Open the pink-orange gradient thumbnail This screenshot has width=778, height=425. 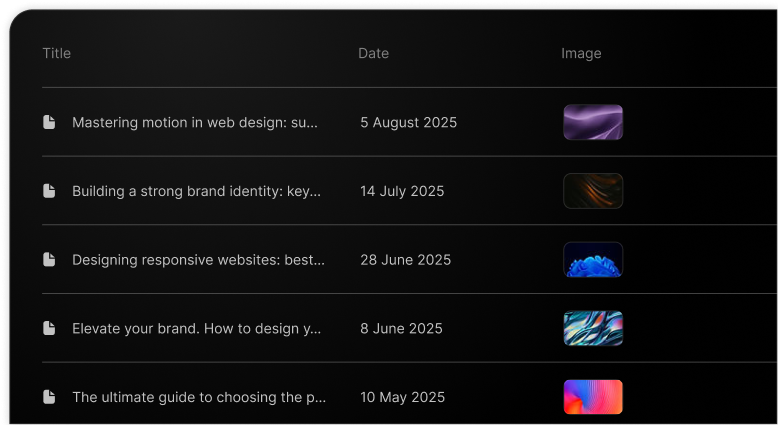pyautogui.click(x=592, y=397)
